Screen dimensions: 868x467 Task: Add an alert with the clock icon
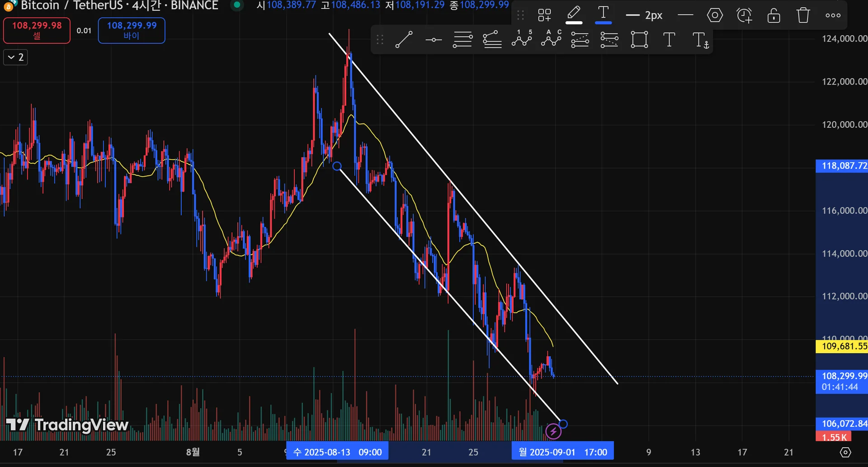click(x=744, y=15)
